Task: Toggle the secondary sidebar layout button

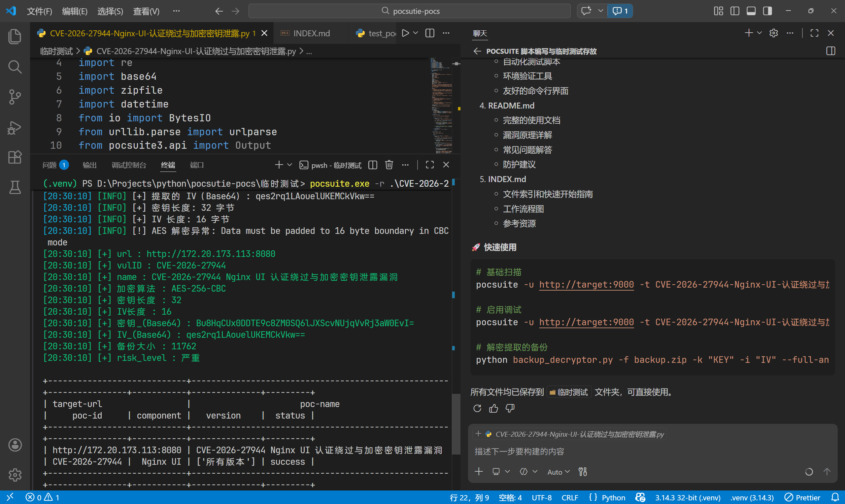Action: [x=767, y=11]
